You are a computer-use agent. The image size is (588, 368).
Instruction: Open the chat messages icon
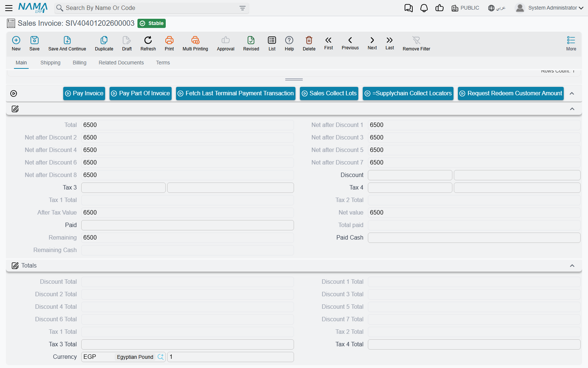408,8
